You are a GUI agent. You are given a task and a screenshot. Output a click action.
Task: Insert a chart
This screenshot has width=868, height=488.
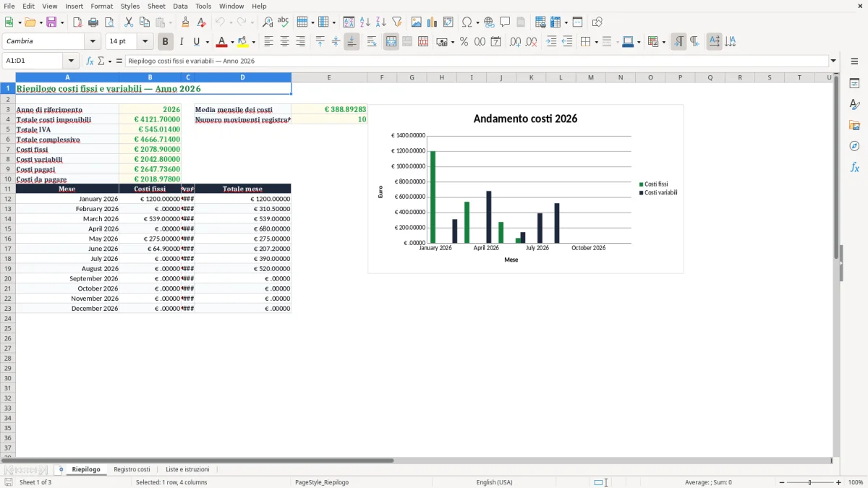click(x=433, y=22)
